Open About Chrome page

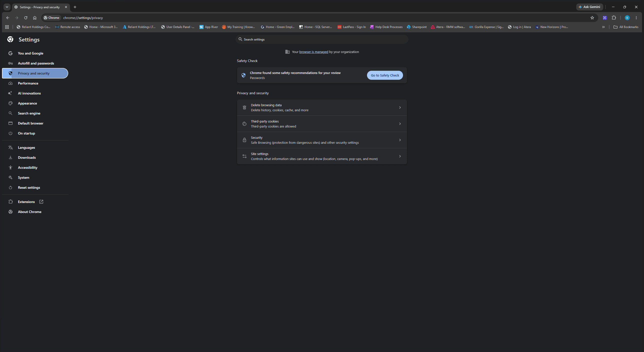pos(35,212)
